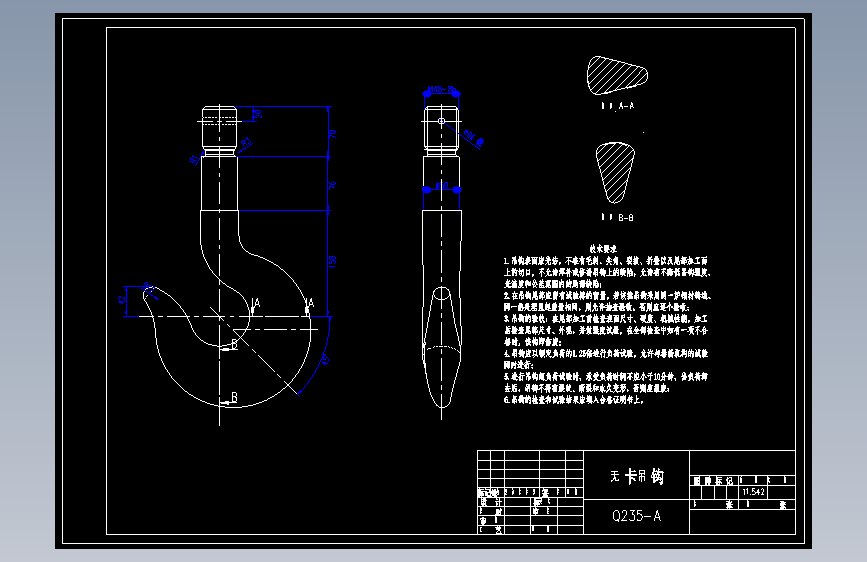
Task: Select the diameter dimension on side-view shank
Action: (442, 186)
